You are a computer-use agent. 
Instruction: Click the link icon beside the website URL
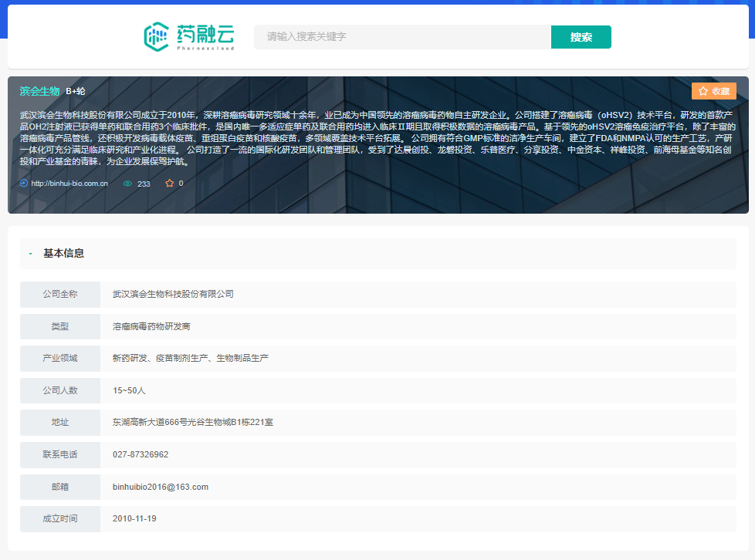coord(24,184)
